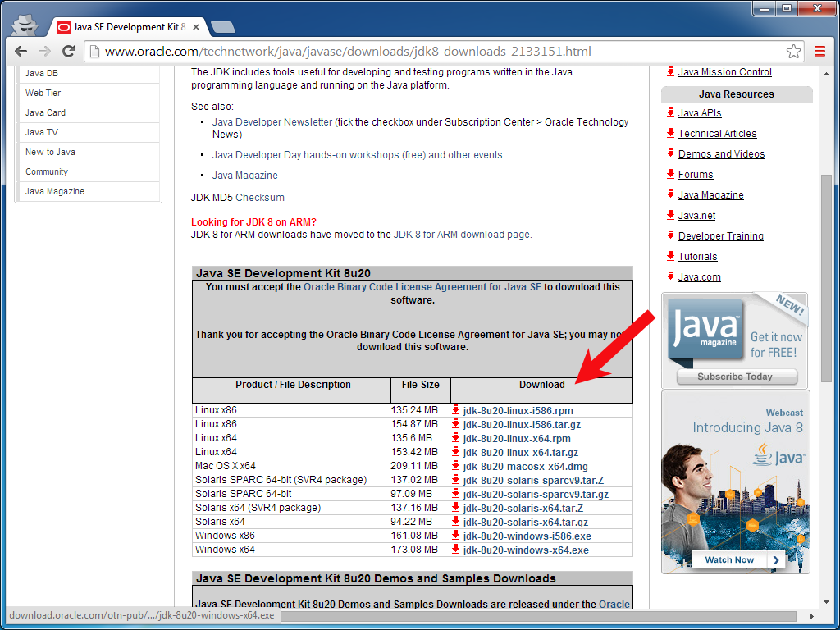Download jdk-8u20-windows-x64.exe

(x=526, y=550)
